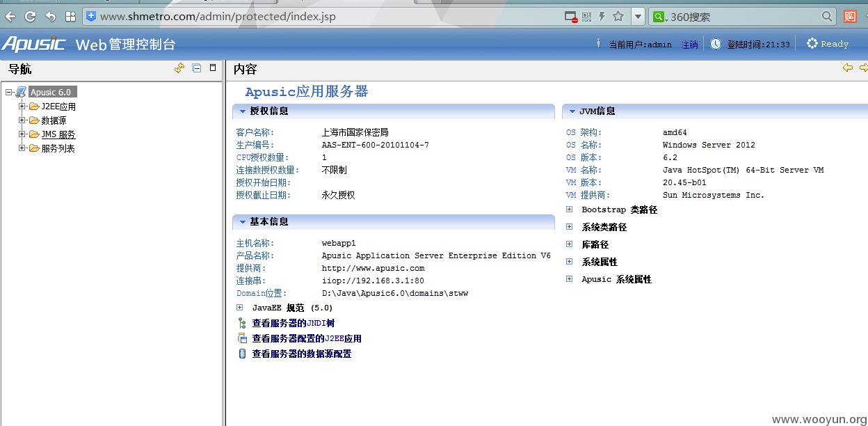868x426 pixels.
Task: Bookmark page with the star icon
Action: pyautogui.click(x=618, y=16)
